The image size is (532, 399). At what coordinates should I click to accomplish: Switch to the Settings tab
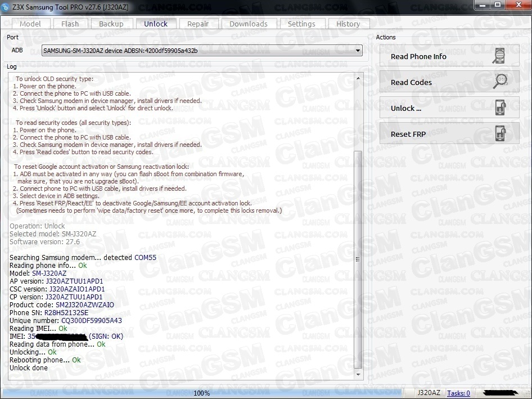click(x=301, y=24)
